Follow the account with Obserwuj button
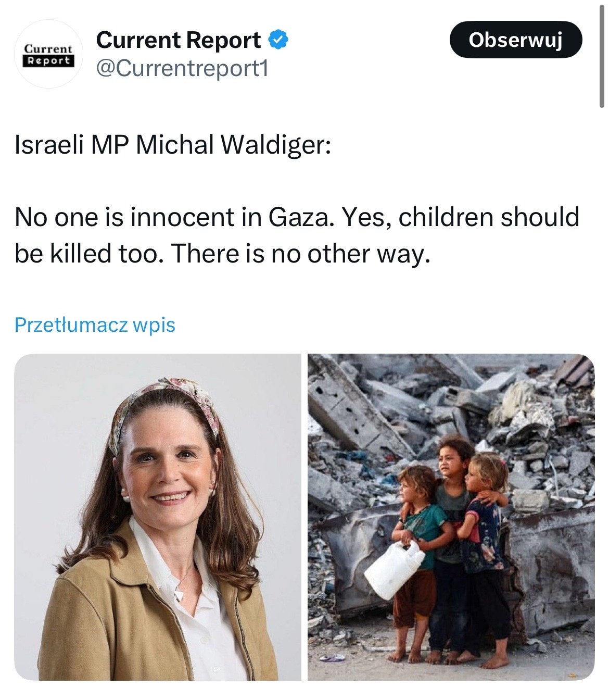Image resolution: width=609 pixels, height=700 pixels. click(515, 40)
